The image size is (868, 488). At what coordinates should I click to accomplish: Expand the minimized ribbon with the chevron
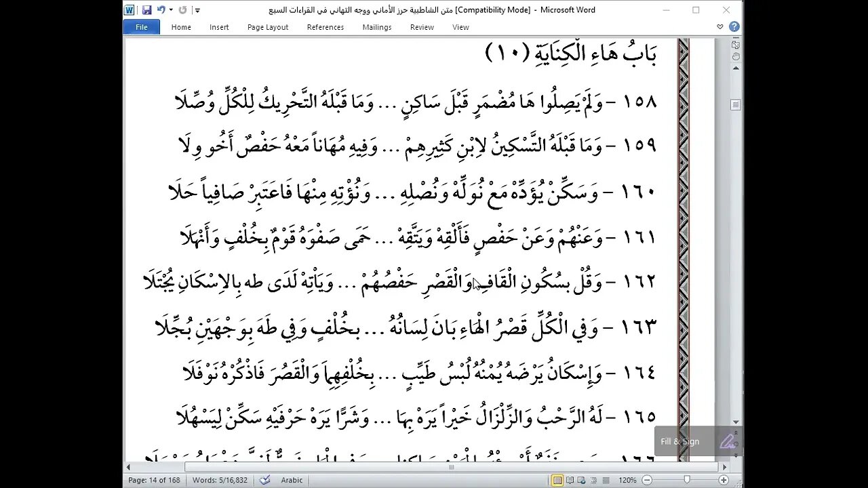coord(720,27)
